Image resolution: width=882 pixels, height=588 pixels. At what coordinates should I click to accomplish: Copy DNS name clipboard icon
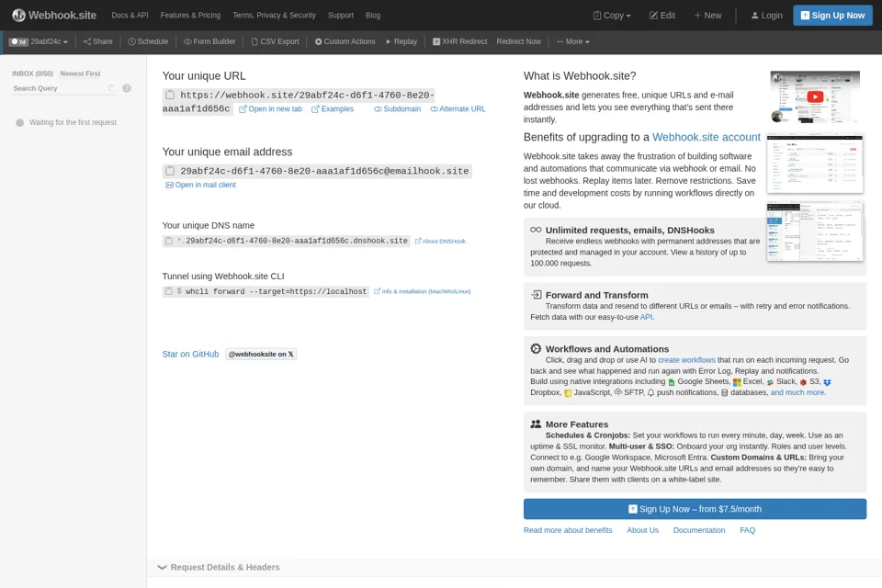(169, 241)
